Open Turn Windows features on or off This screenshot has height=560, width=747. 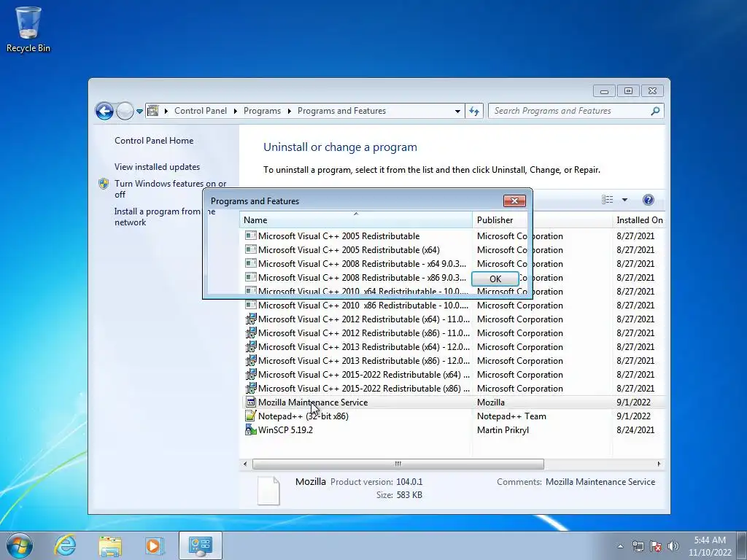[x=170, y=189]
